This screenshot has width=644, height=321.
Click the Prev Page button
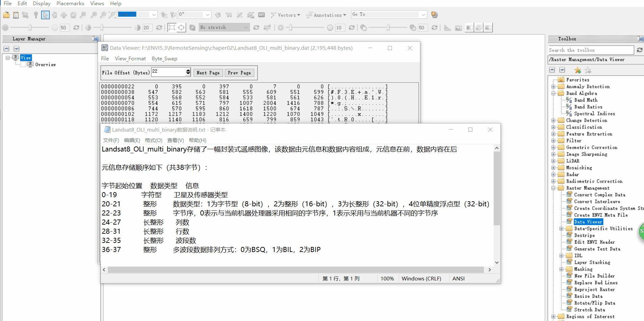[x=239, y=73]
